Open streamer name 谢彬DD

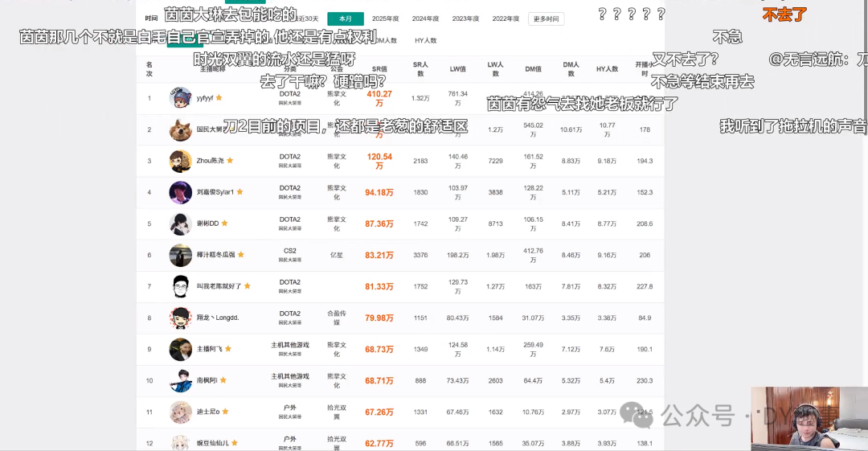pyautogui.click(x=207, y=223)
